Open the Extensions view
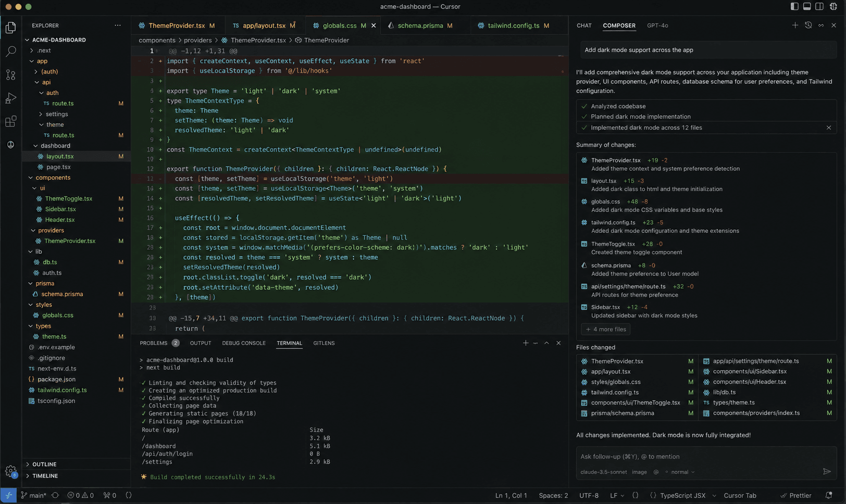846x504 pixels. tap(10, 122)
